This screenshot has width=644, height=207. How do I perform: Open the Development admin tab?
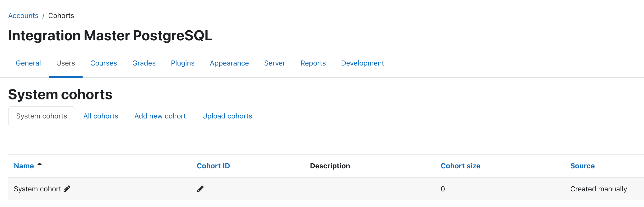click(362, 63)
